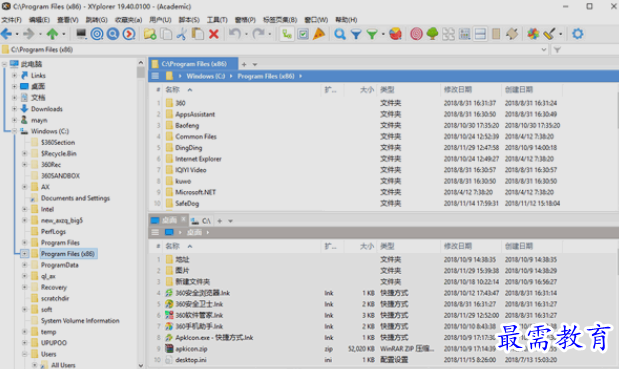Image resolution: width=619 pixels, height=369 pixels.
Task: Click the folder tree vertical scrollbar
Action: tap(141, 213)
